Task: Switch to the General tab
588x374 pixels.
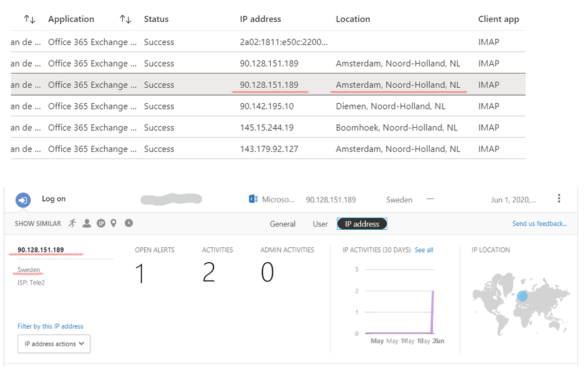Action: [283, 224]
